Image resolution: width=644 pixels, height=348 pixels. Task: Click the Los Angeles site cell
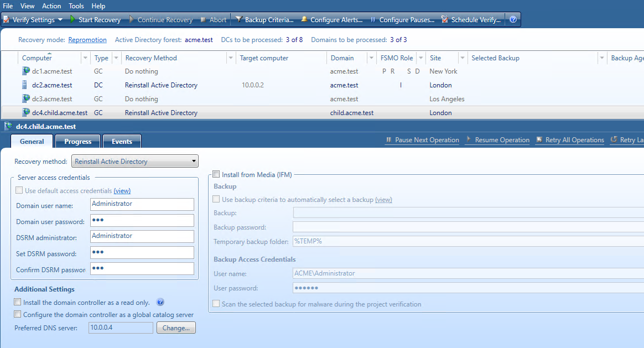point(447,99)
